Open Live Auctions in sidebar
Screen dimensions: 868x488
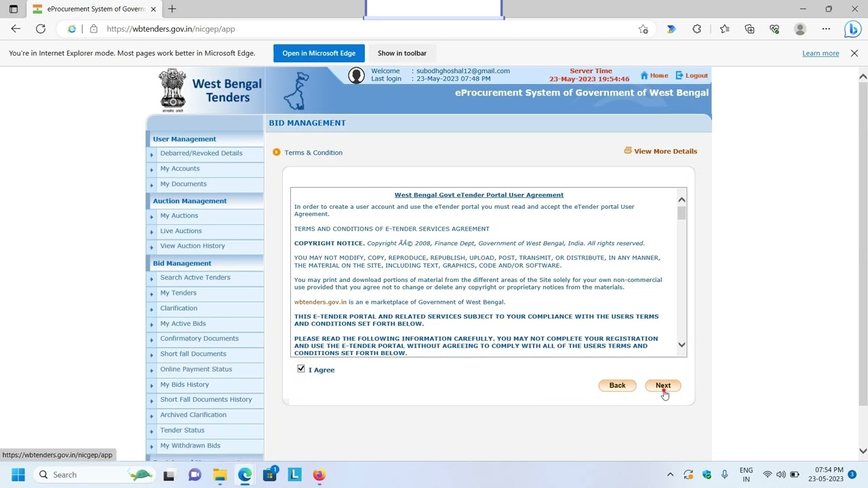(x=180, y=231)
